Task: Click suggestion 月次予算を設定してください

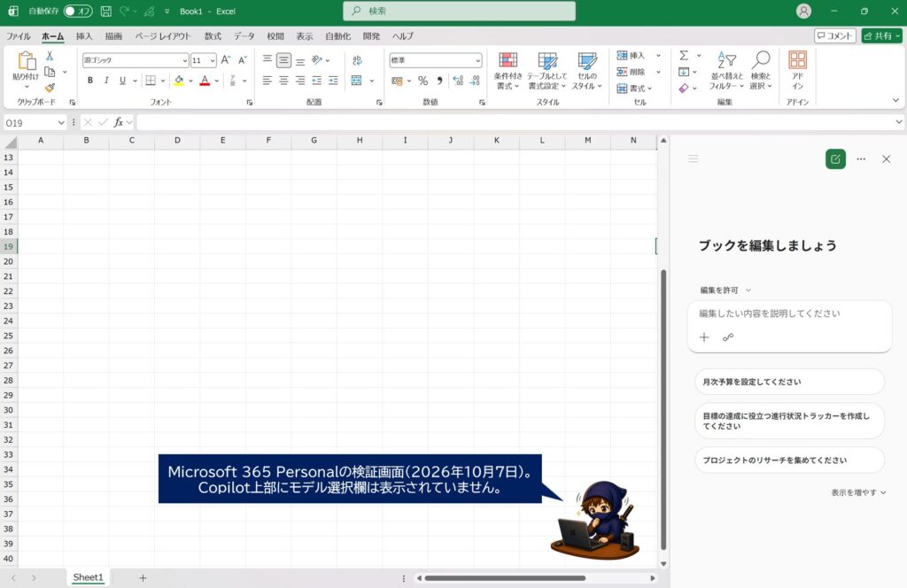Action: 789,382
